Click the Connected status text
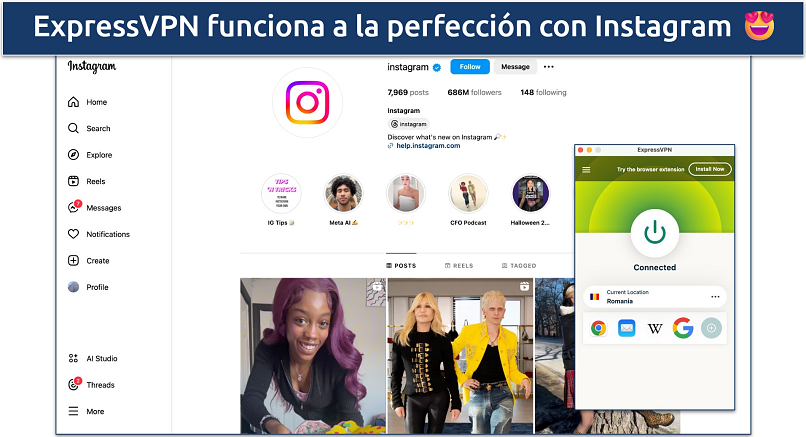 [x=654, y=267]
